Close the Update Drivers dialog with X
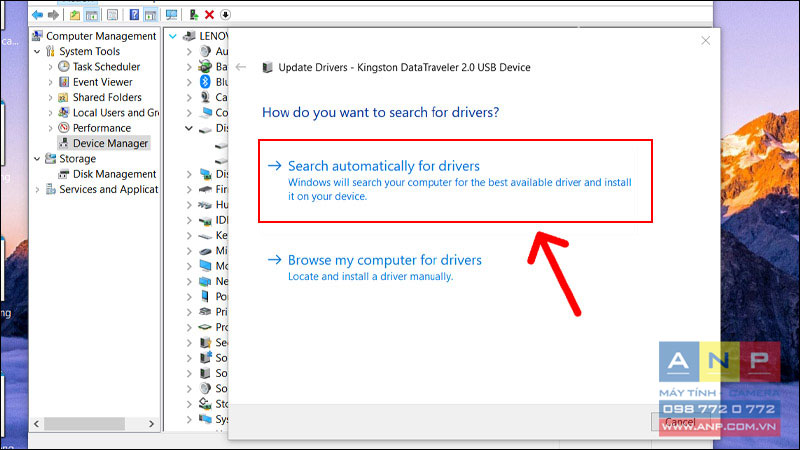Viewport: 800px width, 450px height. [x=706, y=40]
